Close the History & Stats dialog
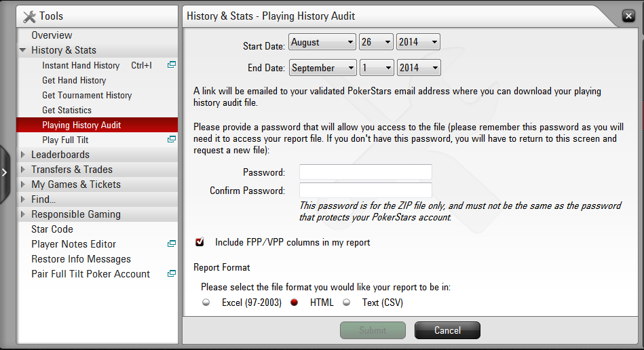The height and width of the screenshot is (350, 644). (628, 16)
